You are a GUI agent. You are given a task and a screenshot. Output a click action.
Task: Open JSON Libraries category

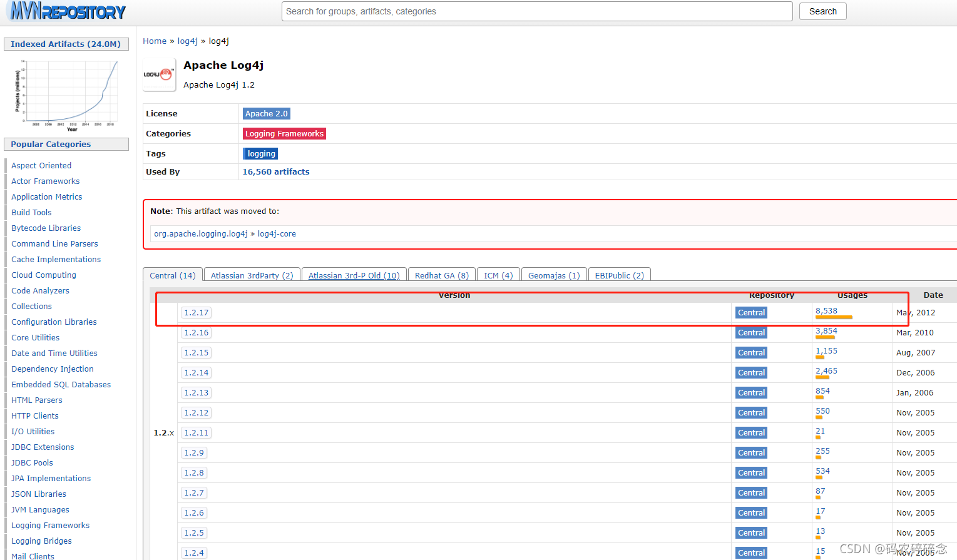pos(39,494)
